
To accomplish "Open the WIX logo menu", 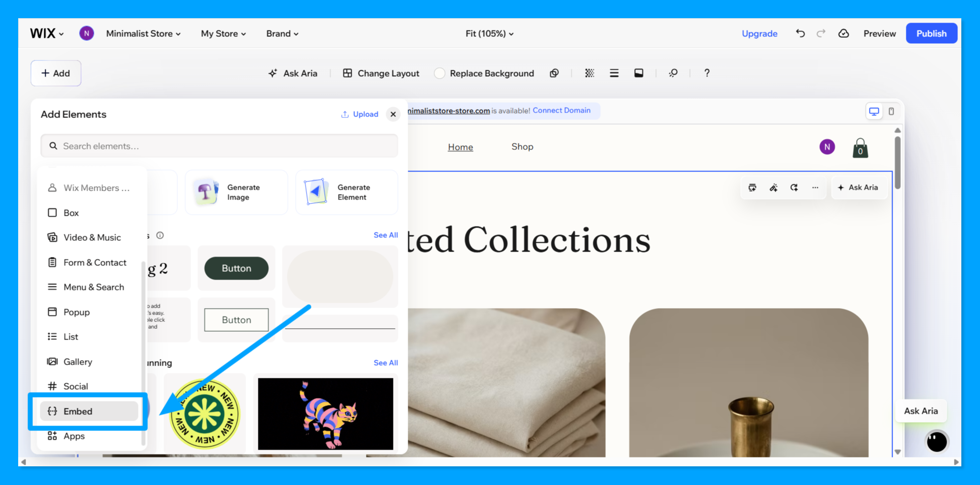I will 47,33.
